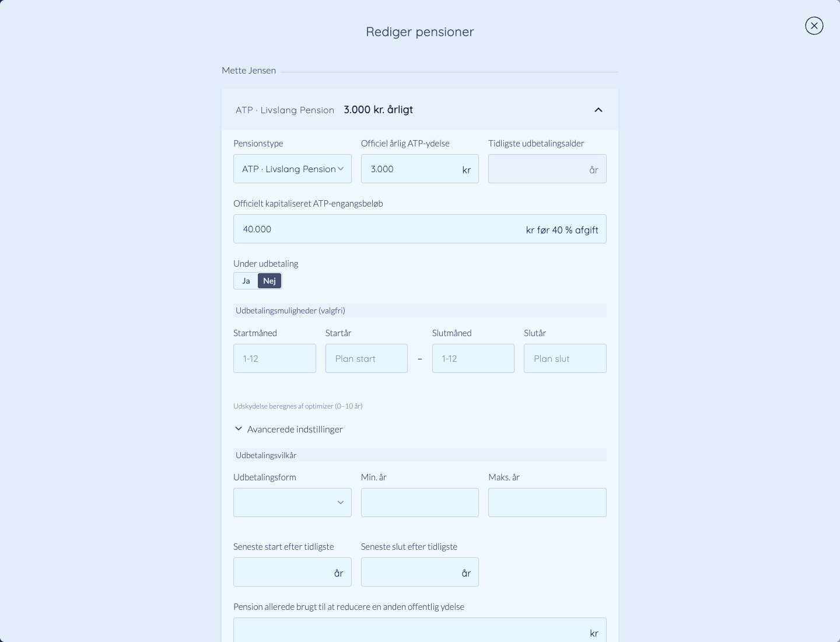Click the Maks. år field
Screen dimensions: 840x642
pyautogui.click(x=547, y=503)
